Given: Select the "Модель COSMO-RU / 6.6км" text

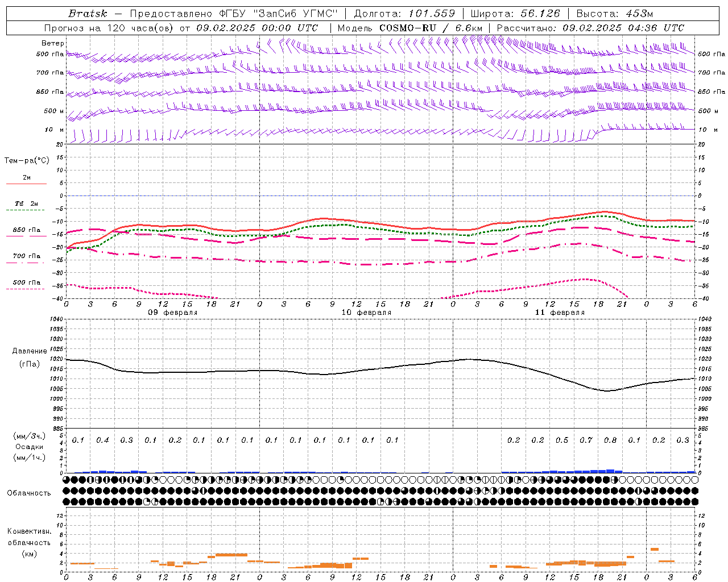Looking at the screenshot, I should pyautogui.click(x=410, y=28).
